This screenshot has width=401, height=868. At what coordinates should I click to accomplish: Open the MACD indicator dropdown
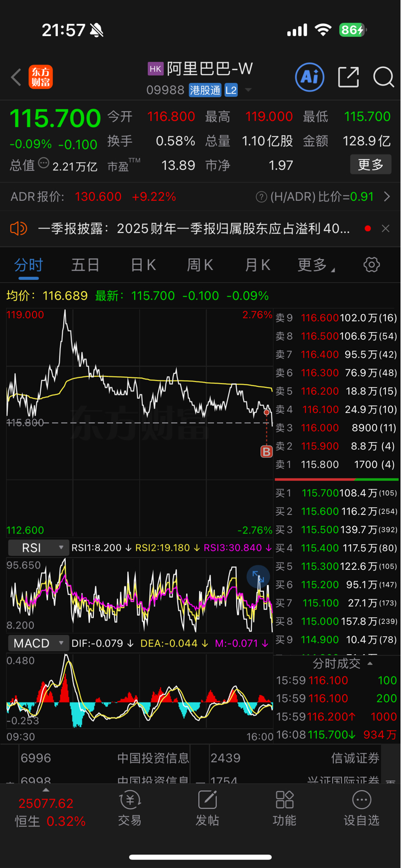[x=38, y=643]
